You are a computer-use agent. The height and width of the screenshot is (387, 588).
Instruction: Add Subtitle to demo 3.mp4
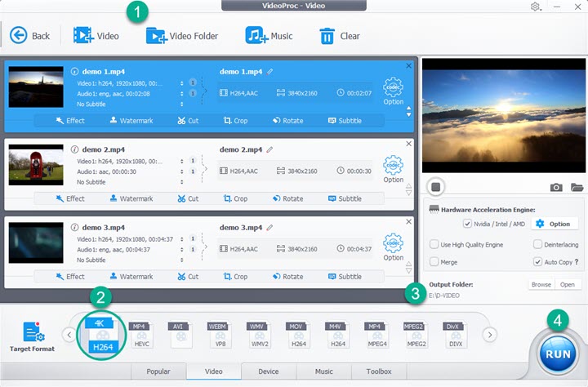[x=345, y=277]
